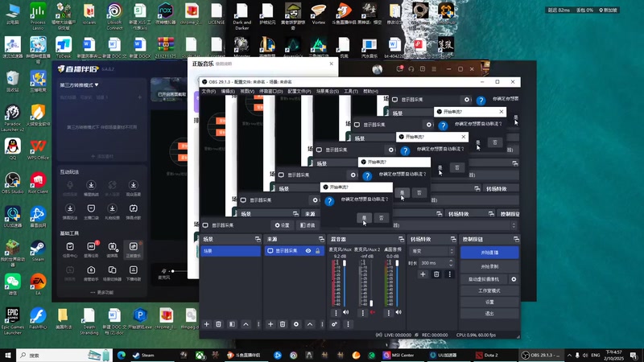The height and width of the screenshot is (362, 644).
Task: Open the 工具(T) menu in OBS
Action: pyautogui.click(x=350, y=91)
